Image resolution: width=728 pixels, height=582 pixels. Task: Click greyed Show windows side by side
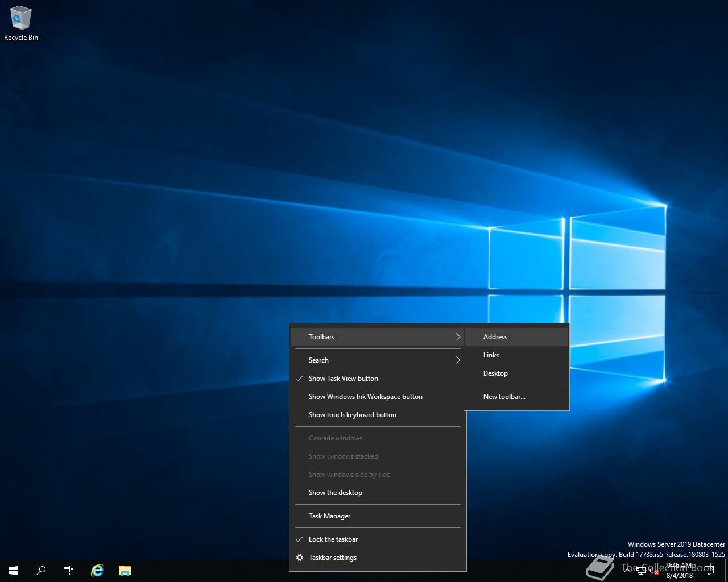[x=378, y=475]
